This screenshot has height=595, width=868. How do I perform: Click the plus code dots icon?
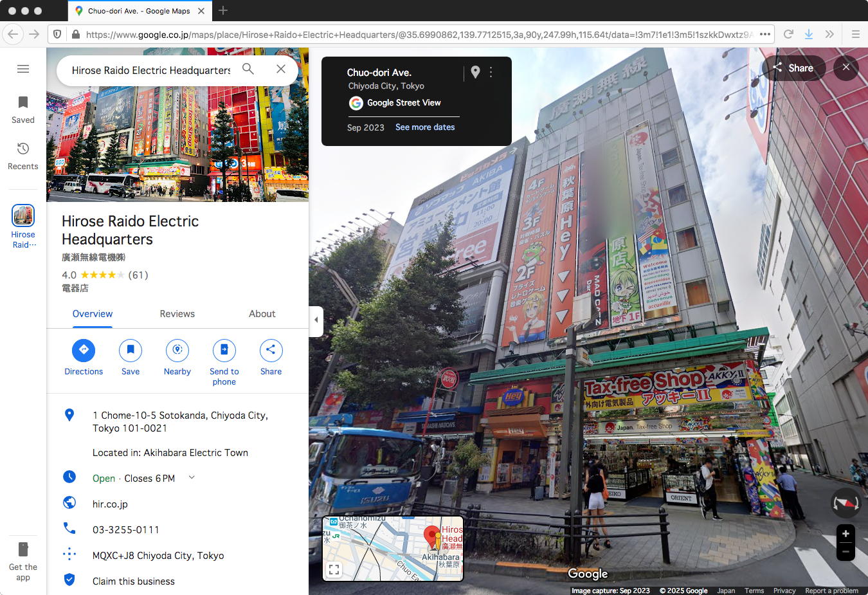pos(69,554)
